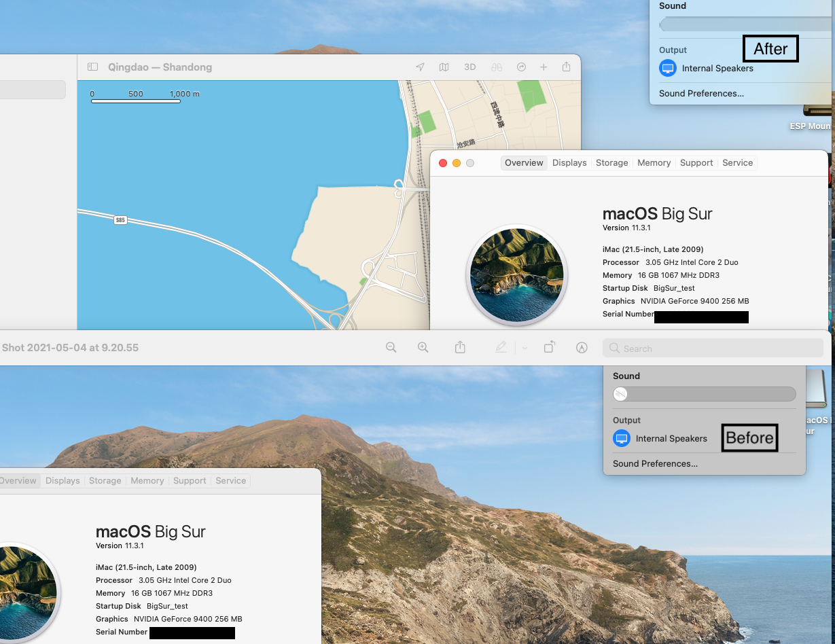Click iMac (21.5-inch, Late 2009) in window over Maps
The width and height of the screenshot is (835, 644).
pos(653,249)
